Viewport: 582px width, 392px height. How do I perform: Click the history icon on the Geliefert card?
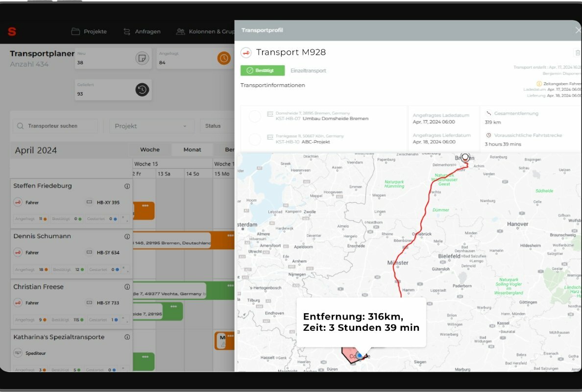tap(142, 90)
